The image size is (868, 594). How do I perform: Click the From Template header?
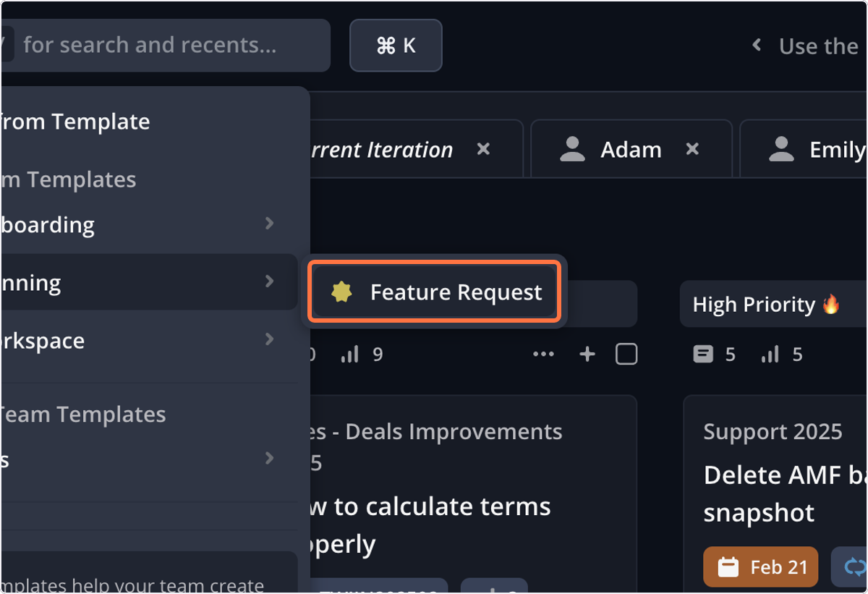coord(75,122)
